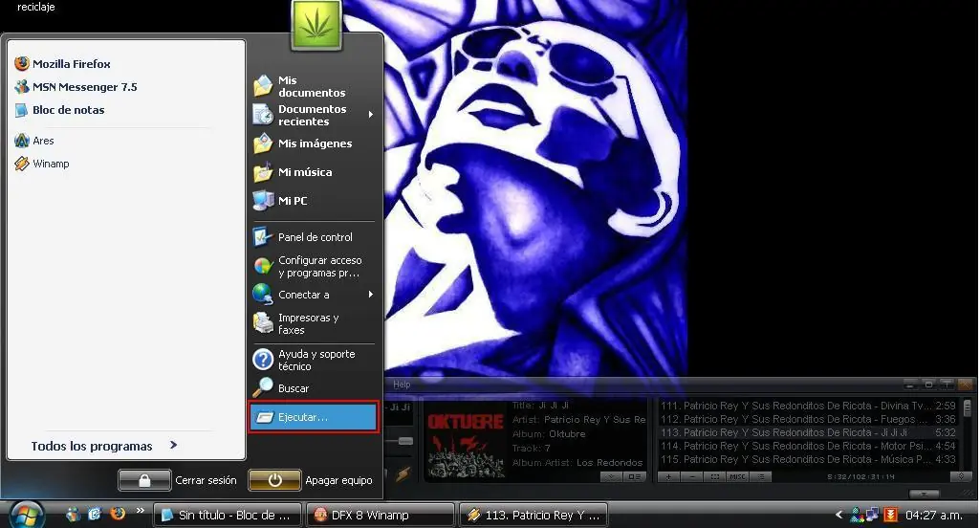Select playlist track 115 Música P

(808, 460)
